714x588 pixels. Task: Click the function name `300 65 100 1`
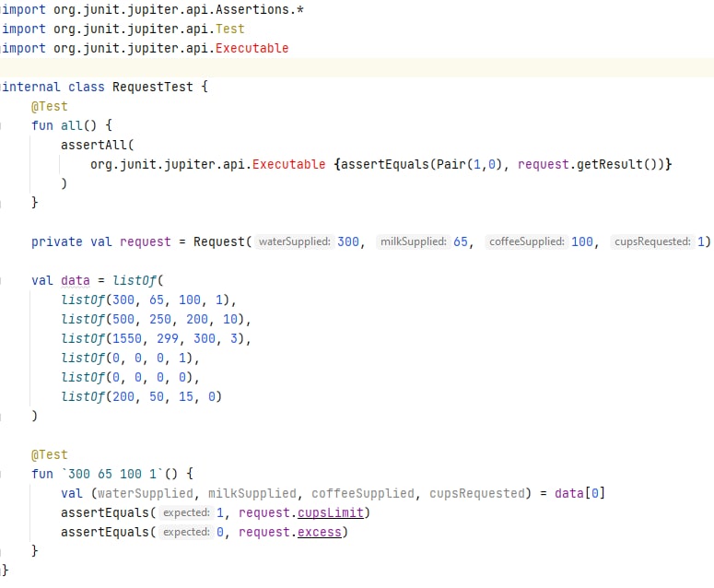click(x=112, y=474)
